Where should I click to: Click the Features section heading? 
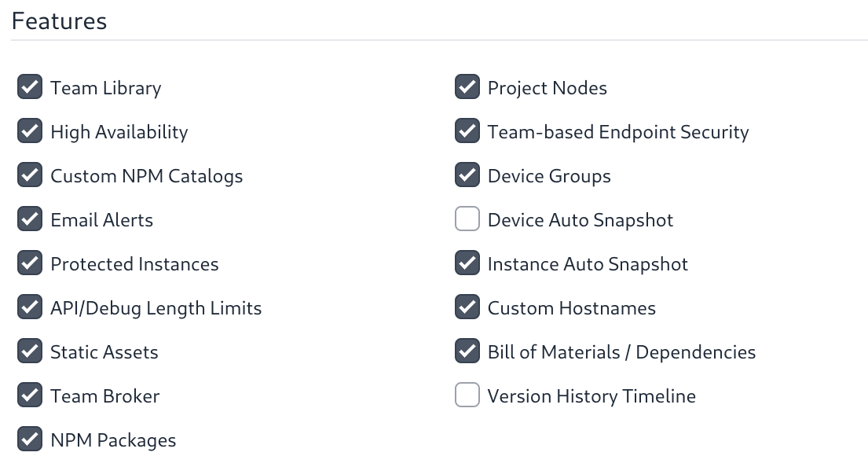point(59,21)
